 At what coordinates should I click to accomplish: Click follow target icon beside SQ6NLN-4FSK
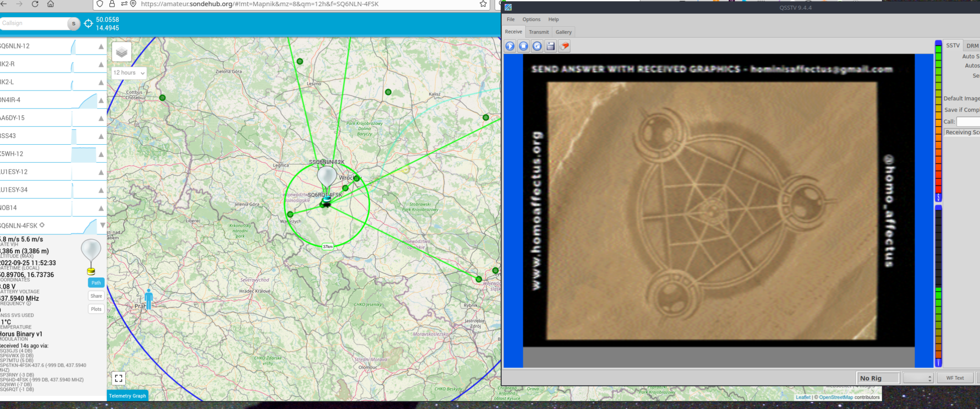(42, 225)
